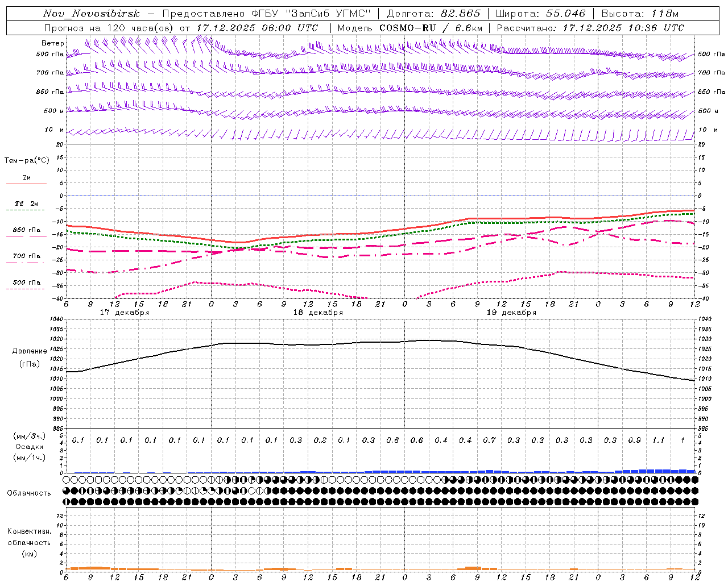Click the 1.1 precipitation value
This screenshot has height=582, width=728.
pyautogui.click(x=658, y=440)
